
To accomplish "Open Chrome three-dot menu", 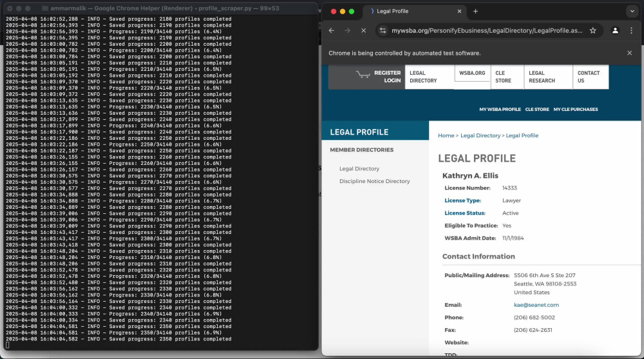I will pos(631,30).
